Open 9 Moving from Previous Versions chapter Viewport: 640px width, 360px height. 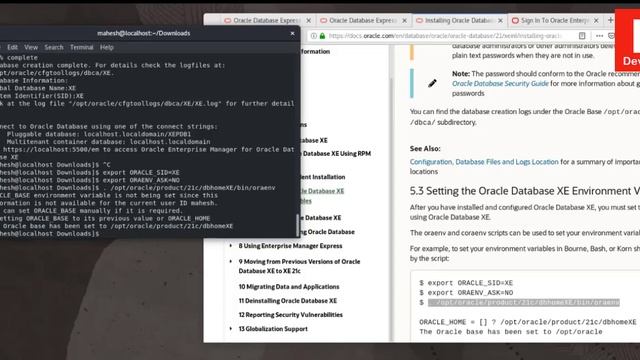pos(299,266)
